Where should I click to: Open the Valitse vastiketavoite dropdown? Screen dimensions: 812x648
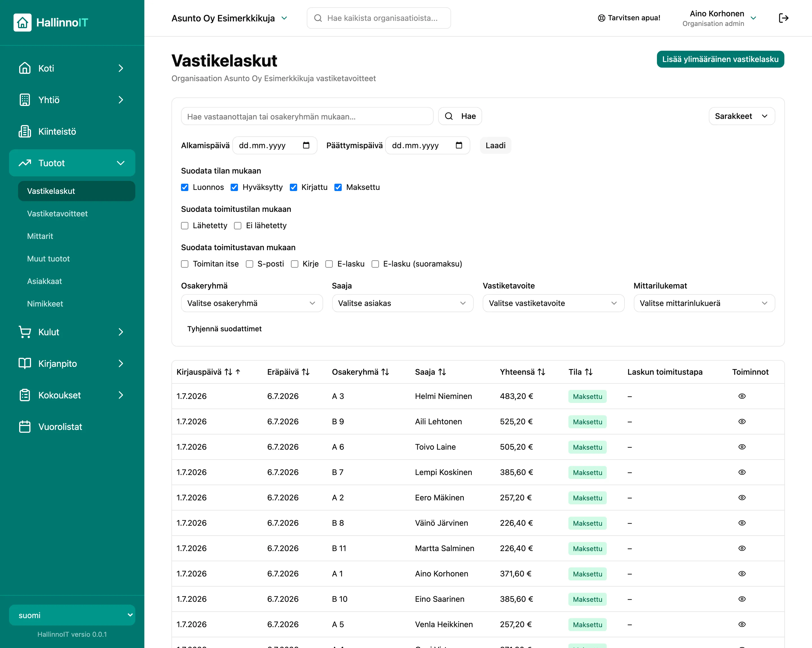click(x=554, y=303)
